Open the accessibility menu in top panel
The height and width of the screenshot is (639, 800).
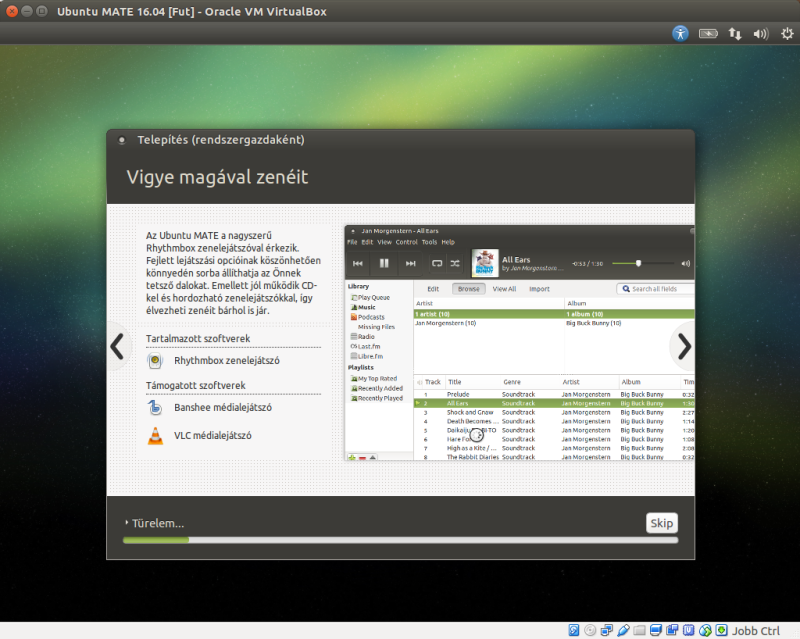[x=680, y=34]
